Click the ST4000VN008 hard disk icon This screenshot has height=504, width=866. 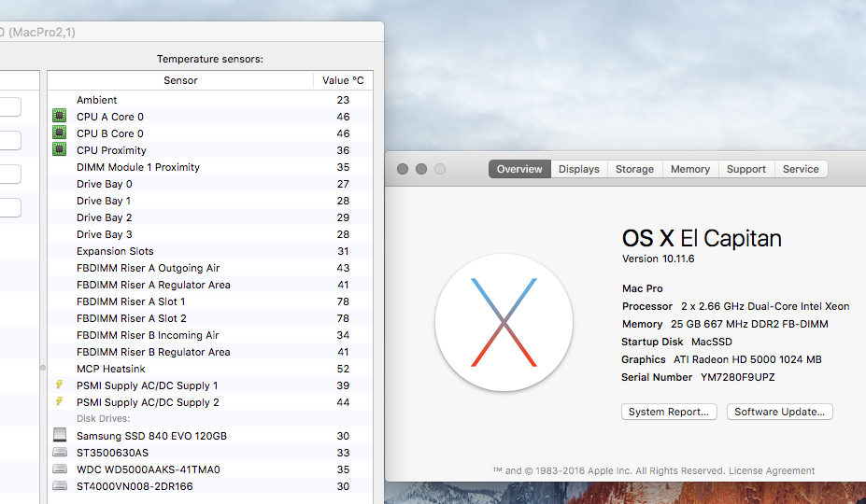(60, 485)
